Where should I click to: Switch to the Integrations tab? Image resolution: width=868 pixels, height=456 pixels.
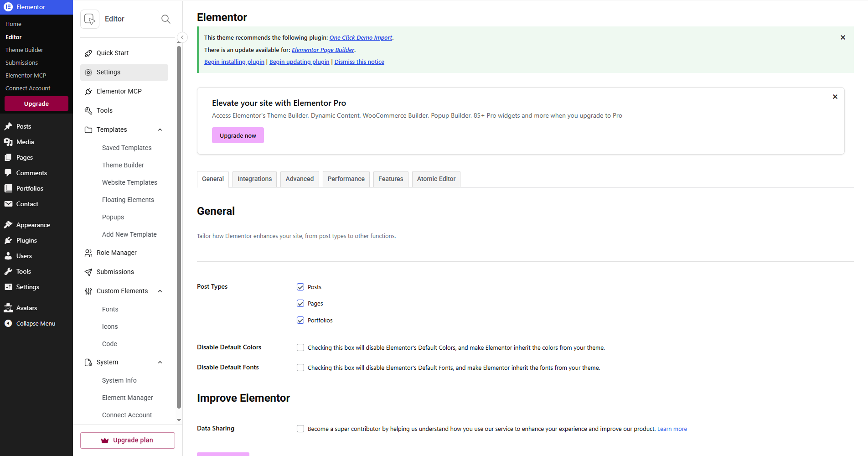coord(254,179)
